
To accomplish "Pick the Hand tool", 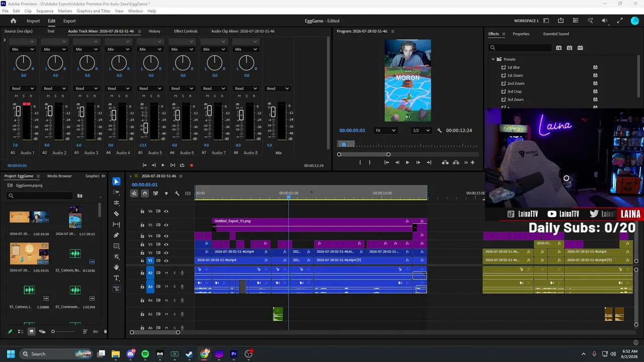I will 116,267.
